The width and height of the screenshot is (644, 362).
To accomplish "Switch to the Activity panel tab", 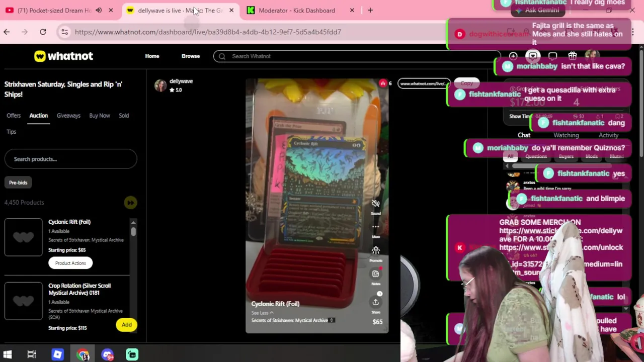I will pos(608,135).
